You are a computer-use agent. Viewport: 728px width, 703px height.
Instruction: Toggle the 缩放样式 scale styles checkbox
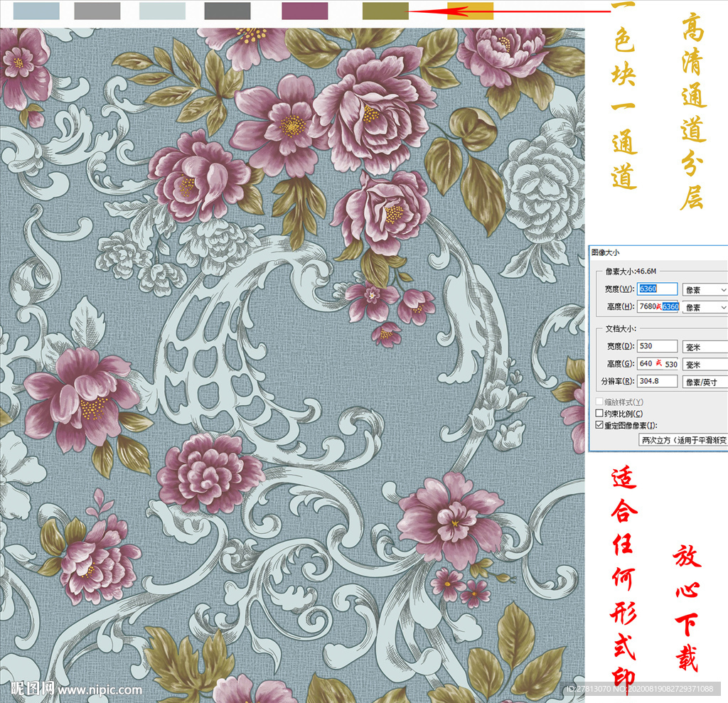[599, 402]
